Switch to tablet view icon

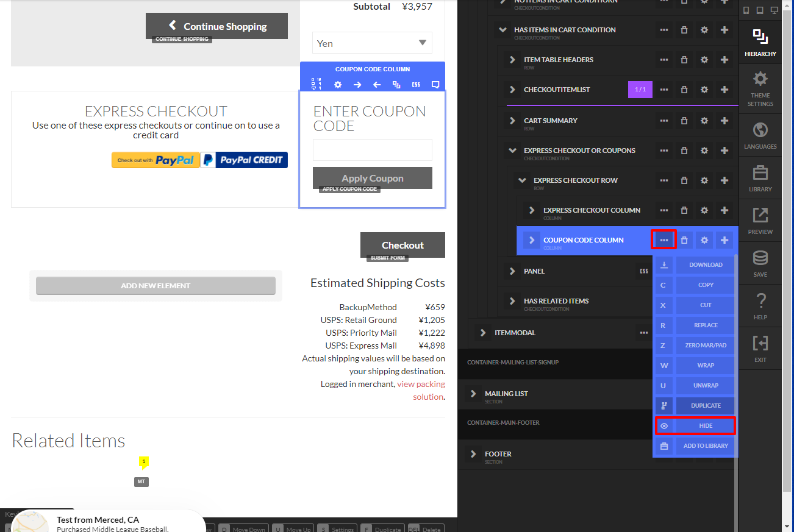(760, 10)
